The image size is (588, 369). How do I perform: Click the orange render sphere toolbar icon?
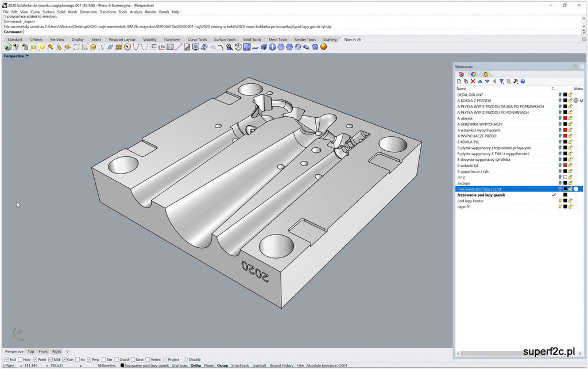[x=323, y=47]
